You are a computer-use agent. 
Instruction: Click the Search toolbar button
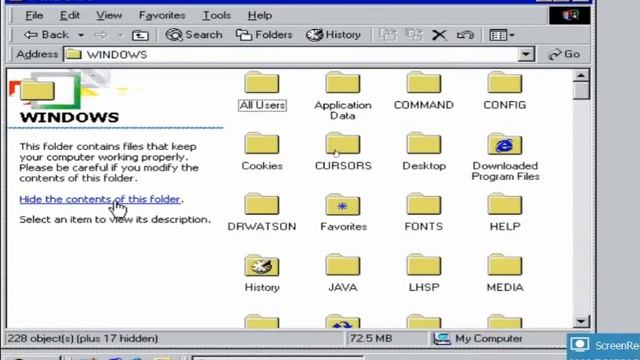pyautogui.click(x=194, y=35)
